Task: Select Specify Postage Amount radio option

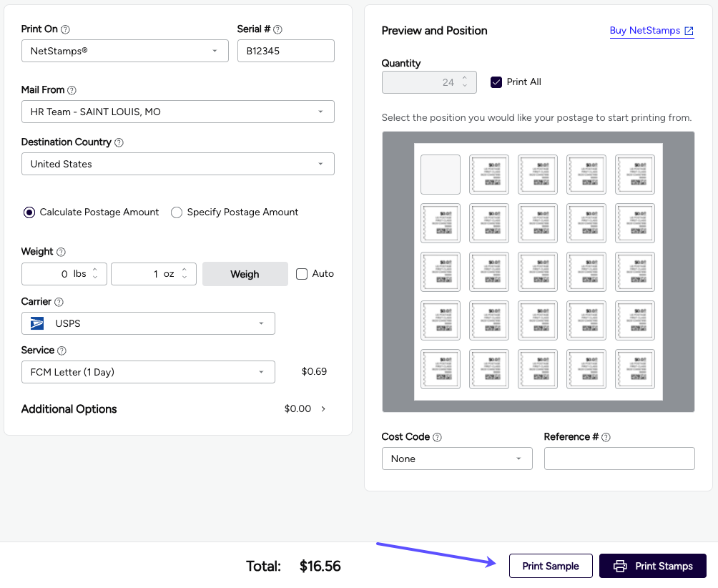Action: (177, 212)
